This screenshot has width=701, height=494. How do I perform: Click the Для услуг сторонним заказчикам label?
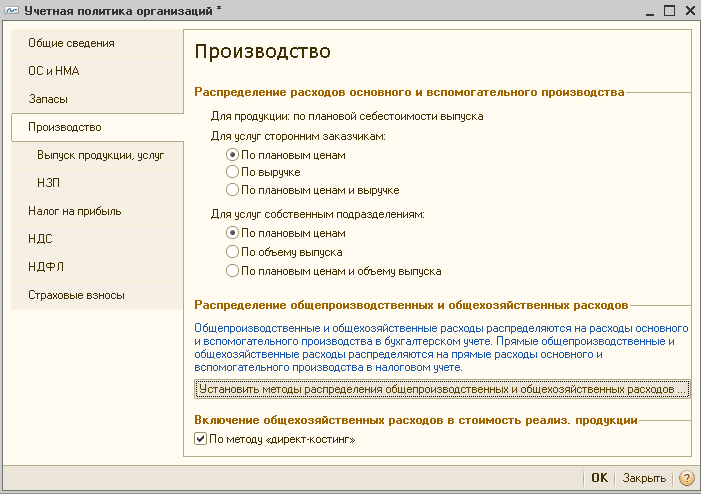coord(298,136)
